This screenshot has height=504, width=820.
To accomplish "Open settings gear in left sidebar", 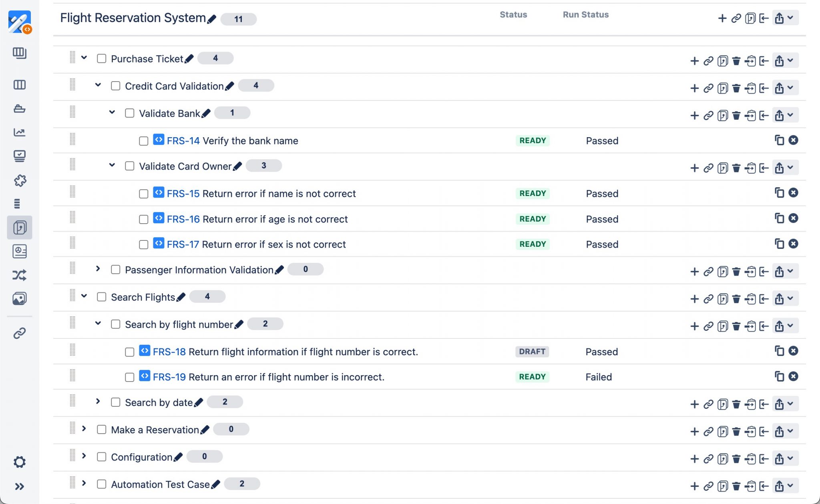I will click(x=20, y=462).
